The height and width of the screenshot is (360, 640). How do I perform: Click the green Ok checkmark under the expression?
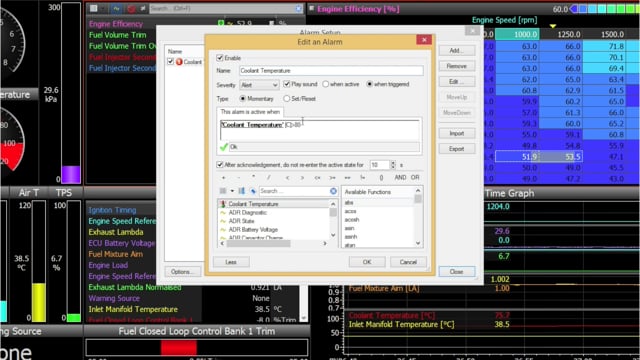224,147
